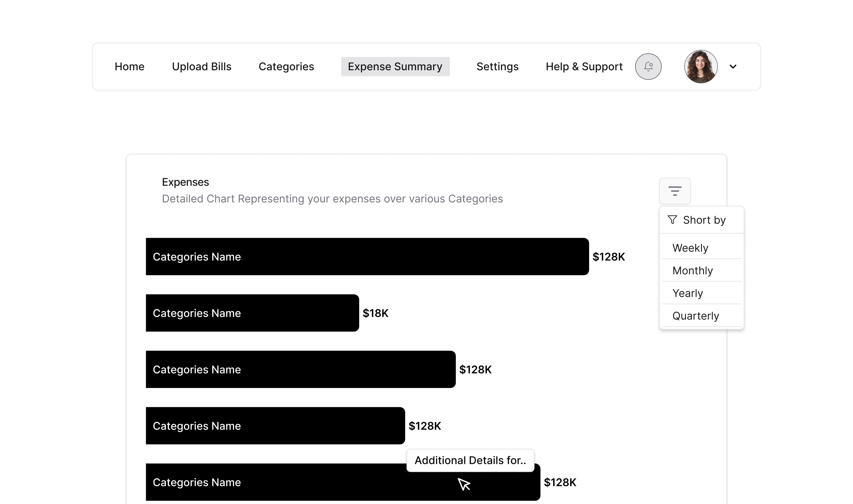853x504 pixels.
Task: Go to the Home tab
Action: click(x=129, y=67)
